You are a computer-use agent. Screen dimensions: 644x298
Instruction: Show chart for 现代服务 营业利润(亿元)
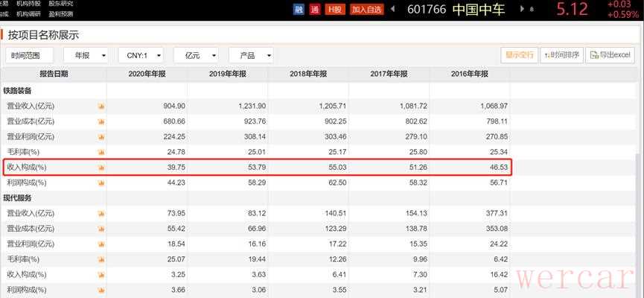tap(101, 244)
